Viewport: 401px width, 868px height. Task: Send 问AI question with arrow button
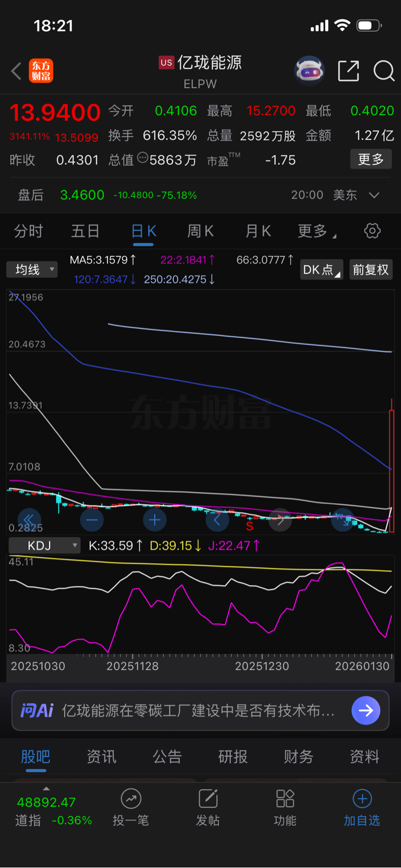[366, 710]
